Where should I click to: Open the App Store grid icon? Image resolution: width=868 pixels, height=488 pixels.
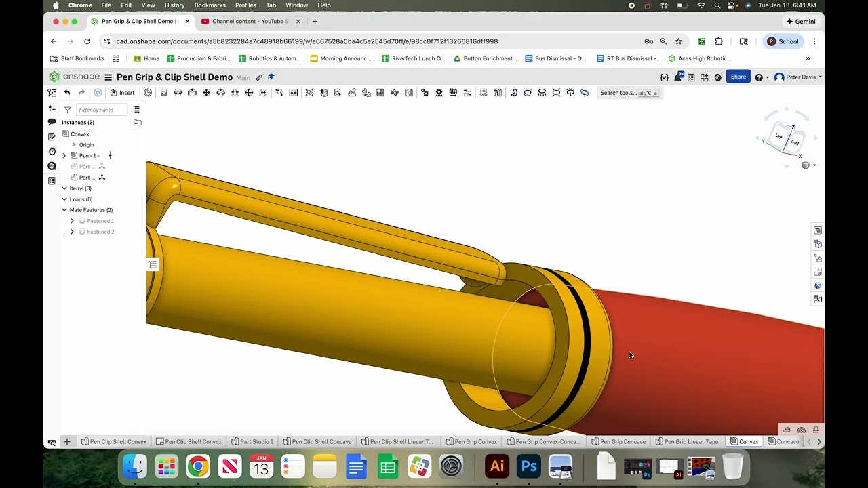click(704, 77)
